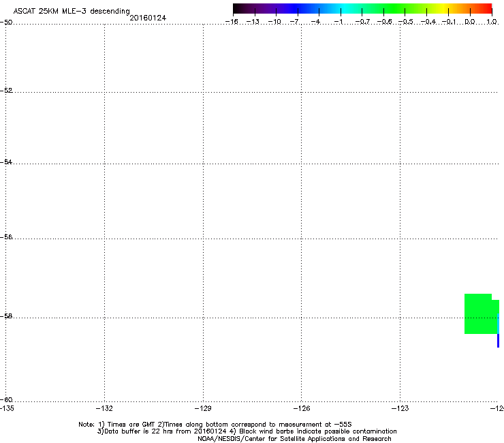Click the "ASCAT 25KM MLE-3 descending" title text
Viewport: 504px width, 443px height.
[x=72, y=11]
